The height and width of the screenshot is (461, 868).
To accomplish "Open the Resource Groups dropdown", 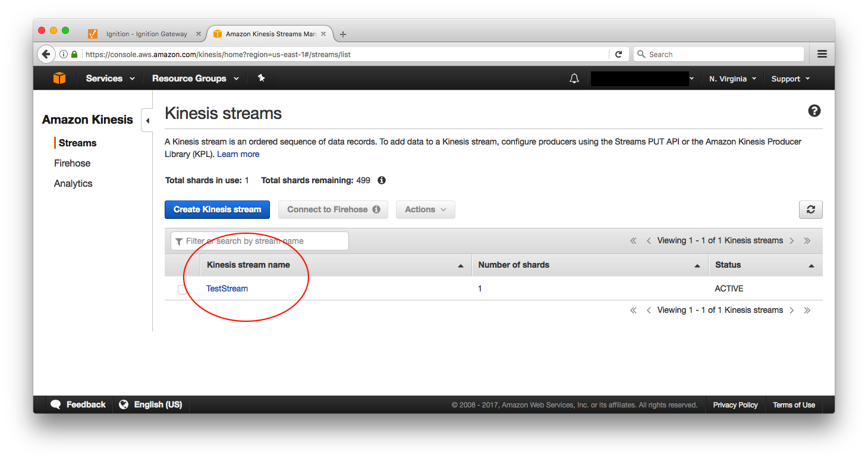I will click(x=195, y=79).
